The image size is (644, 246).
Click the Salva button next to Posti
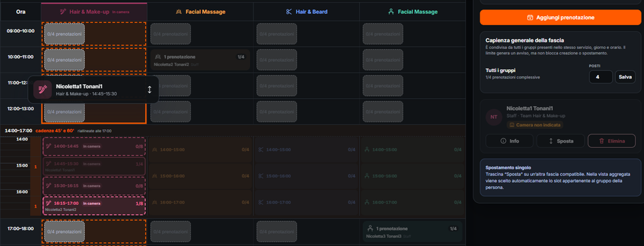coord(625,77)
